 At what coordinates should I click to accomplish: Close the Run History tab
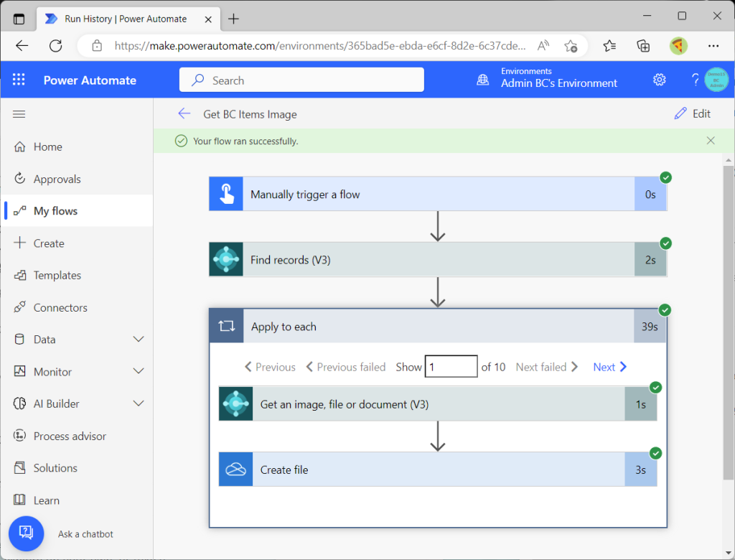coord(208,19)
